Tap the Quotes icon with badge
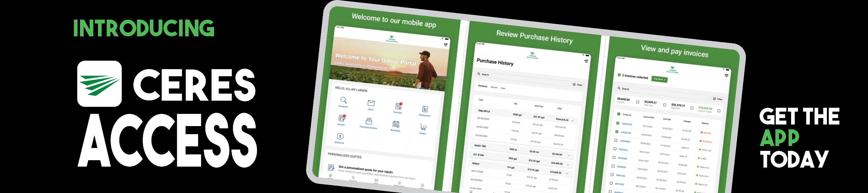The height and width of the screenshot is (193, 868). (342, 118)
